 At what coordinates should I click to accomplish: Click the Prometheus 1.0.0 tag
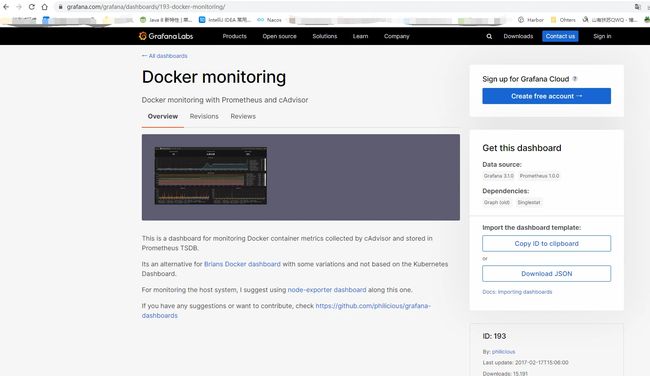[x=539, y=176]
